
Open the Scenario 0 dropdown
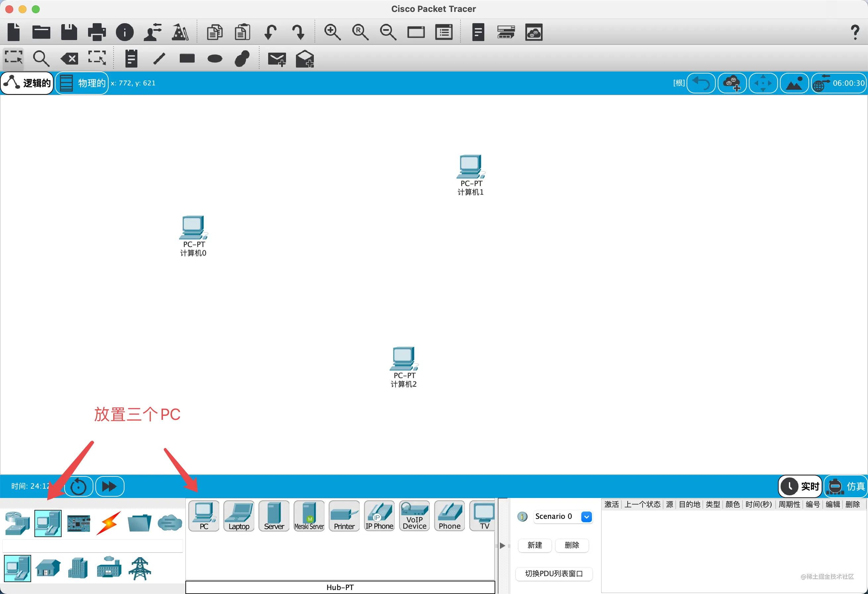pos(563,517)
